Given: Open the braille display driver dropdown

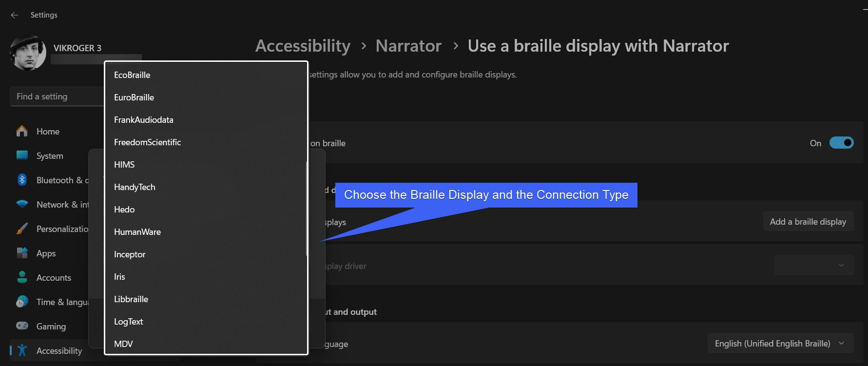Looking at the screenshot, I should point(814,265).
